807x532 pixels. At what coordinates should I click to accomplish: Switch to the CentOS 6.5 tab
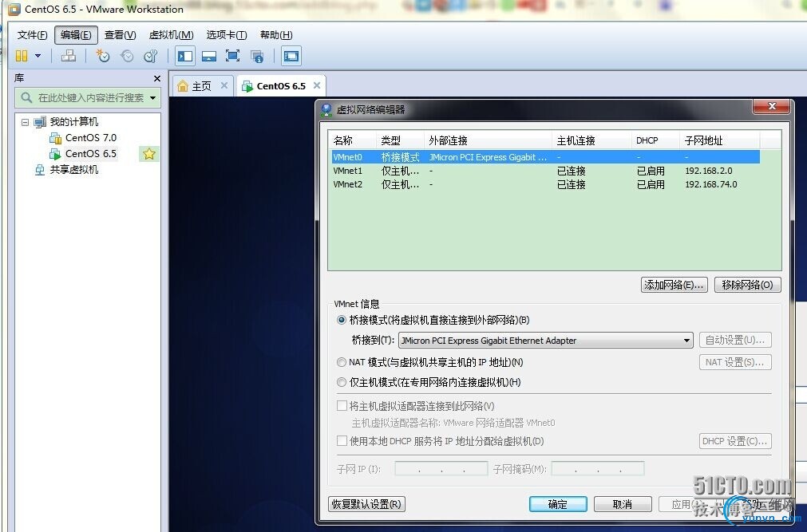281,86
